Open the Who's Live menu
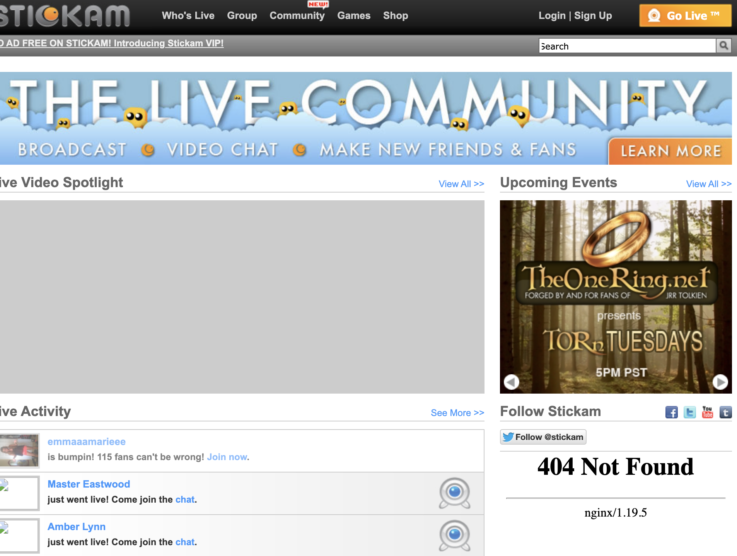Screen dimensions: 737x556 pyautogui.click(x=188, y=16)
